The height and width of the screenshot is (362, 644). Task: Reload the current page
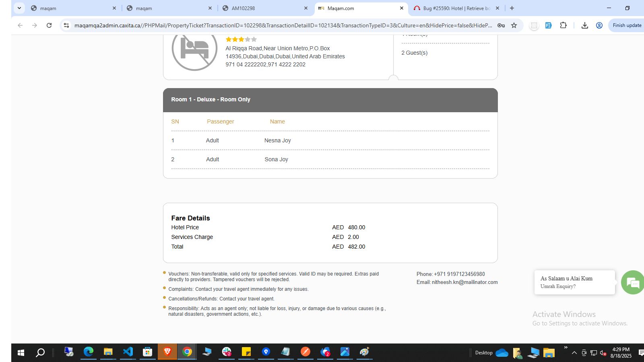pyautogui.click(x=49, y=25)
